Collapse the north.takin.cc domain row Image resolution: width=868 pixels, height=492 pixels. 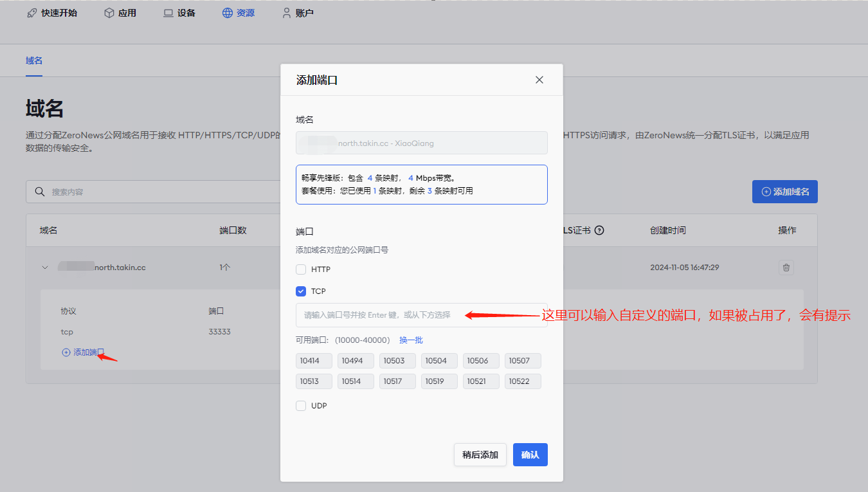click(x=45, y=268)
